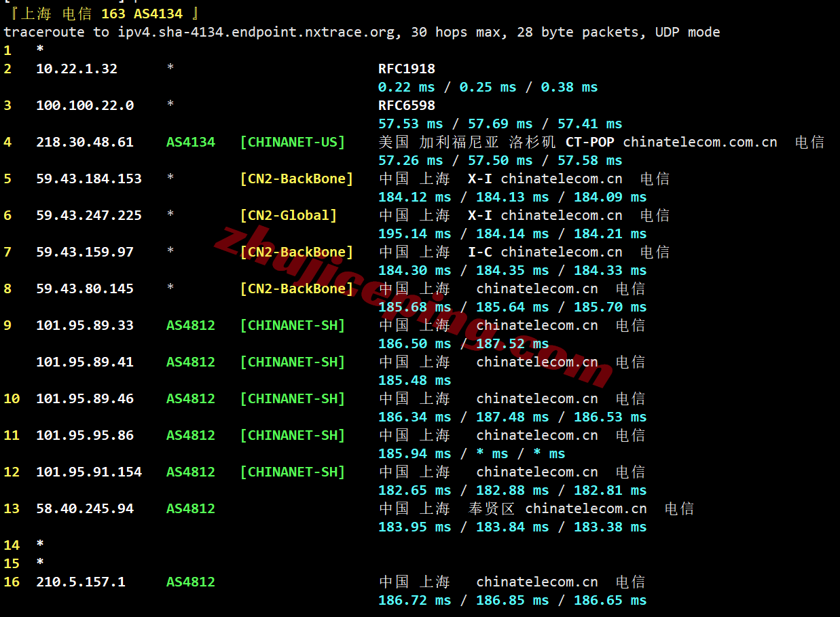Viewport: 840px width, 617px height.
Task: Select IP 59.43.247.225
Action: point(89,215)
